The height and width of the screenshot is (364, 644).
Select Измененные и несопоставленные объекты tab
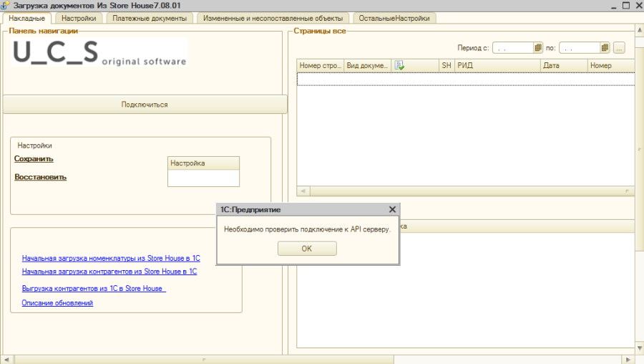[273, 18]
